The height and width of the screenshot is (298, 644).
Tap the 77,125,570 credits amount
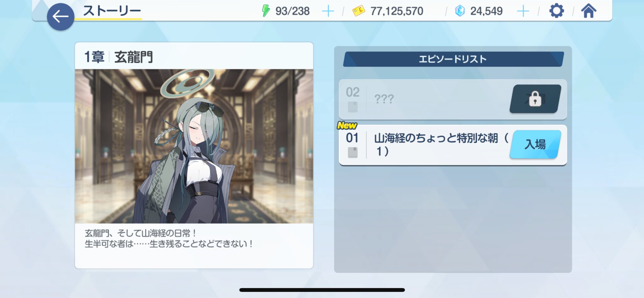pos(397,11)
